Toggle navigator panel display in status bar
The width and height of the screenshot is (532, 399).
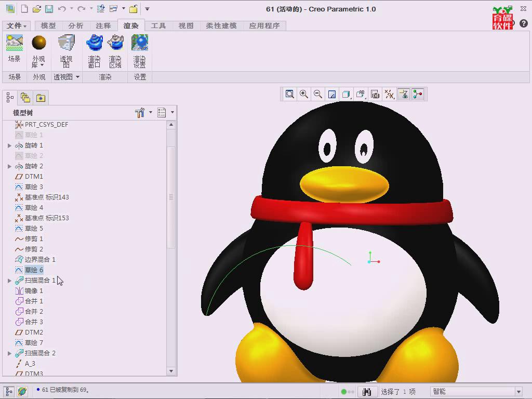9,392
